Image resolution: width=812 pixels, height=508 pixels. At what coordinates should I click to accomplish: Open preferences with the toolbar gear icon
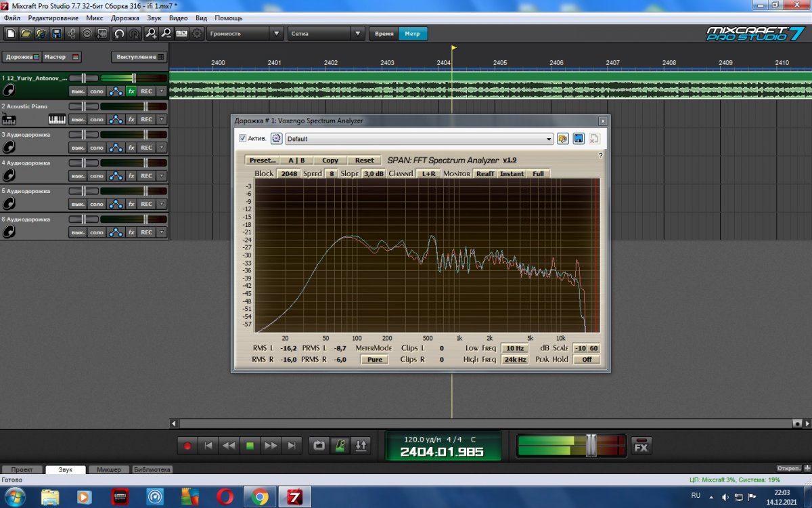point(197,33)
